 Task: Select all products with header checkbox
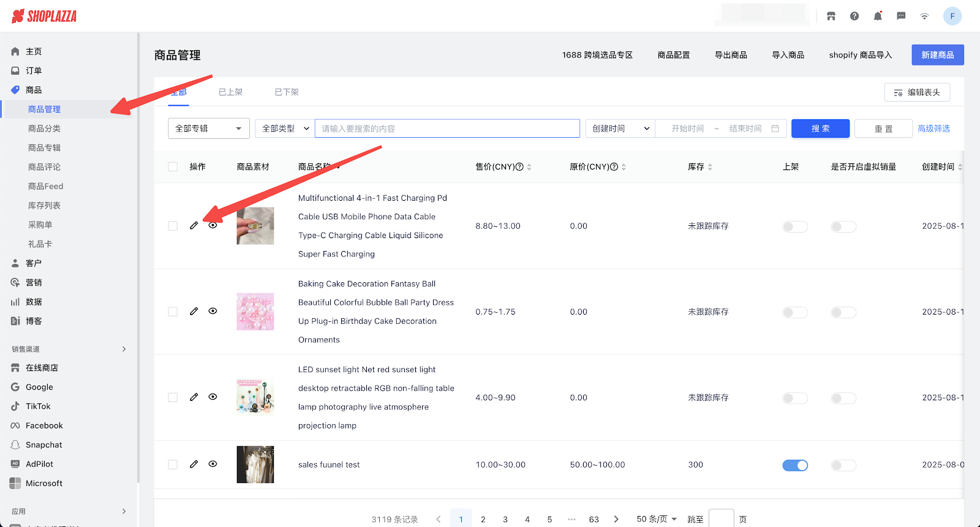(173, 166)
